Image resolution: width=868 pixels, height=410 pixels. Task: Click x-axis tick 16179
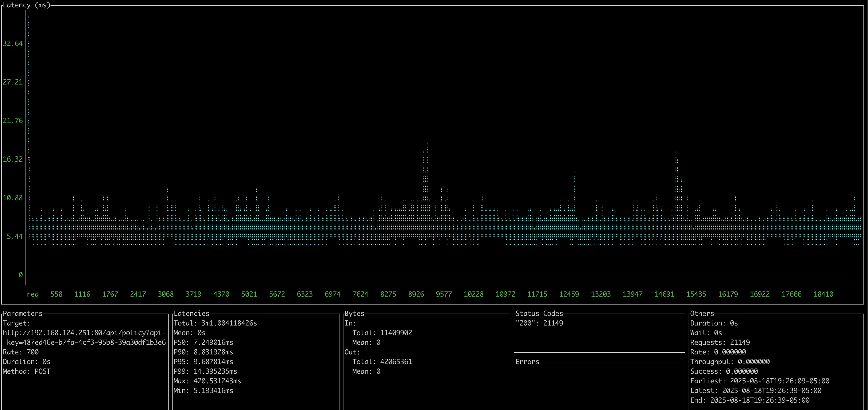click(728, 294)
